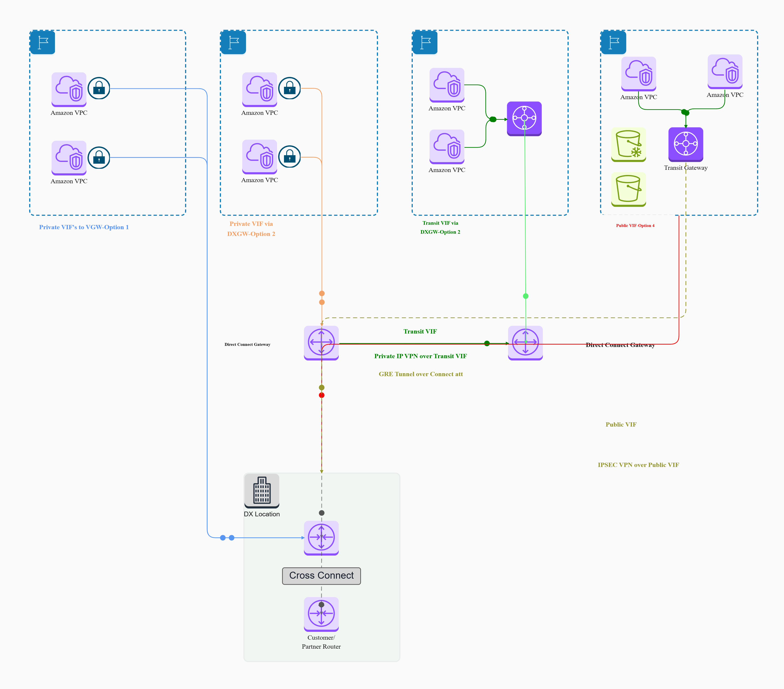Click the olive 'Public VIF' label
The height and width of the screenshot is (689, 784).
click(621, 424)
